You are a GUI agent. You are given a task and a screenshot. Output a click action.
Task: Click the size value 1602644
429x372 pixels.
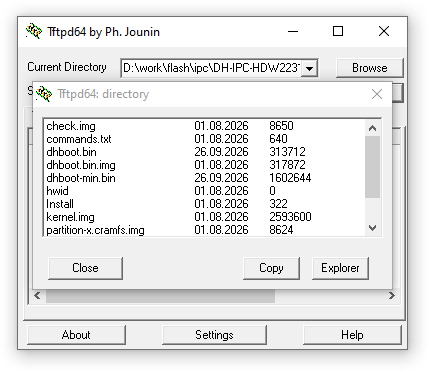[290, 178]
